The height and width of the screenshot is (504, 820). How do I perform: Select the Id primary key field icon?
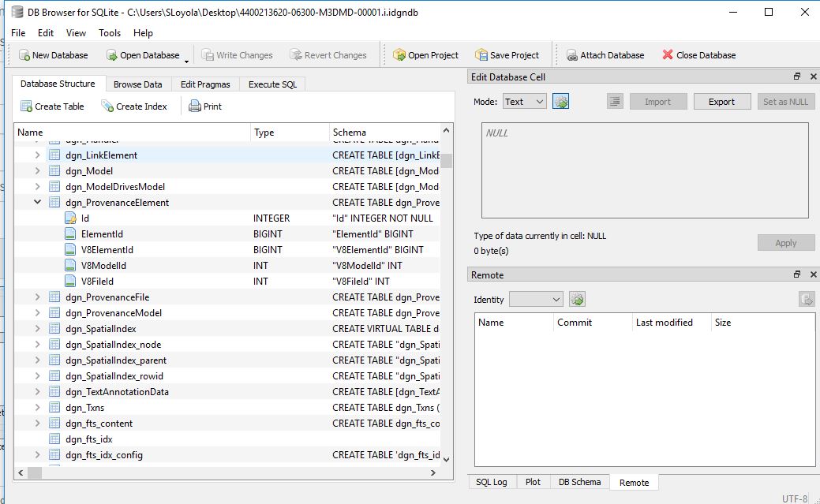click(x=70, y=218)
